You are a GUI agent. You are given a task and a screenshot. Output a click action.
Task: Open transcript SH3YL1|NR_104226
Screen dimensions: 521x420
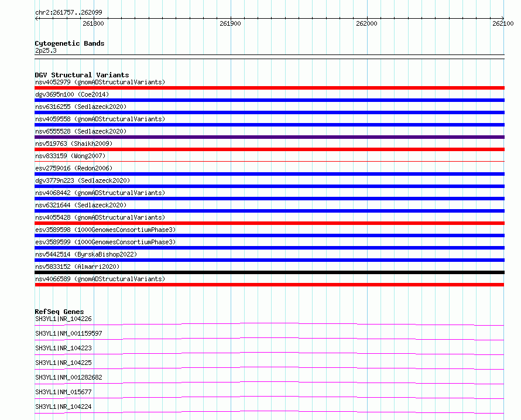pyautogui.click(x=63, y=319)
